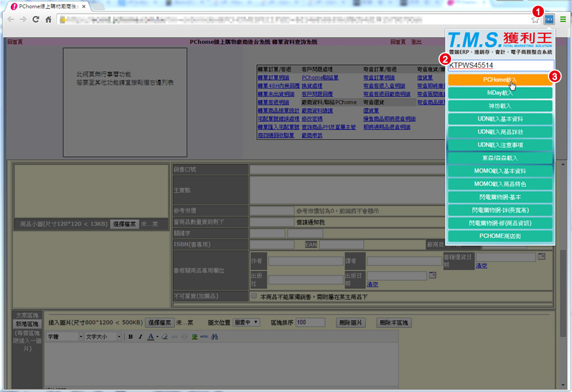Screen dimensions: 572x392
Task: Reload the page with the refresh icon
Action: (36, 19)
